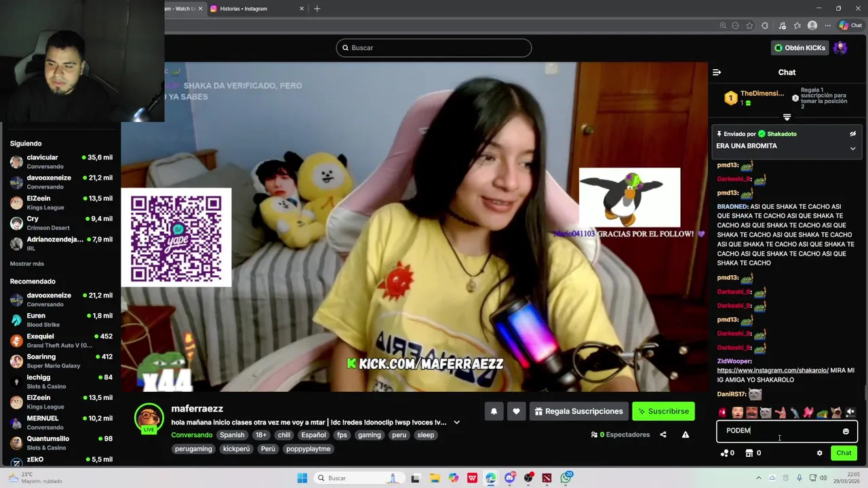
Task: Bookmark page with star icon
Action: [749, 26]
